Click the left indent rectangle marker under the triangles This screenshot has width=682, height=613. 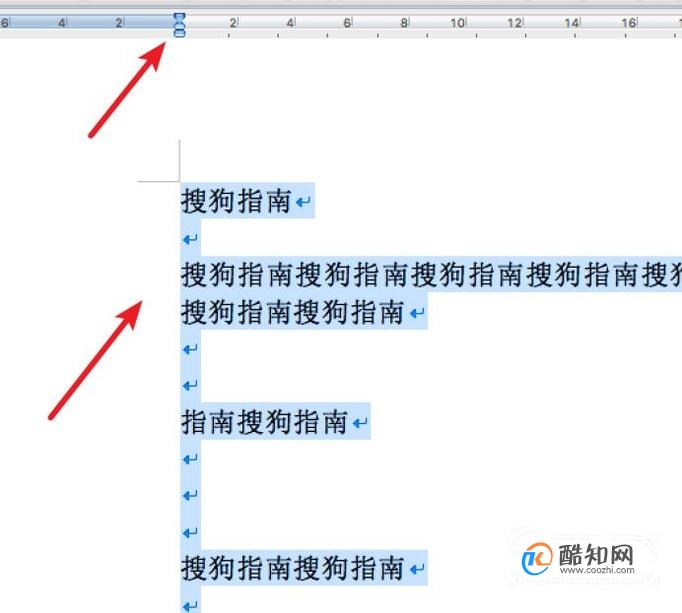click(179, 33)
